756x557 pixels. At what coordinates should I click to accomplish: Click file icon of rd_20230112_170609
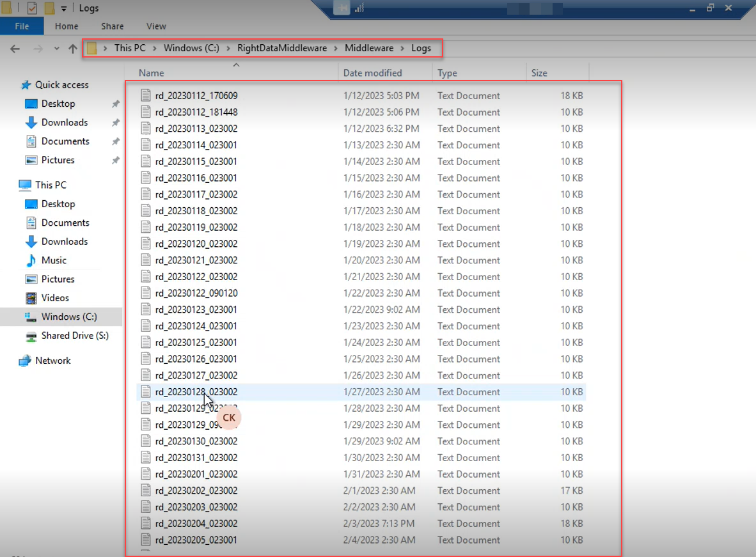146,95
